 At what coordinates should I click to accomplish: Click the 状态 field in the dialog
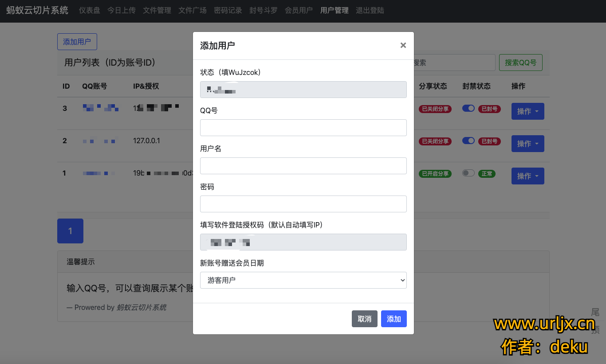coord(303,90)
